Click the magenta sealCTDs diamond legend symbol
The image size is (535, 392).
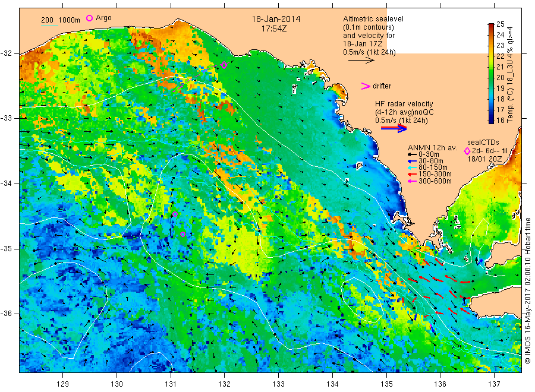(x=467, y=151)
